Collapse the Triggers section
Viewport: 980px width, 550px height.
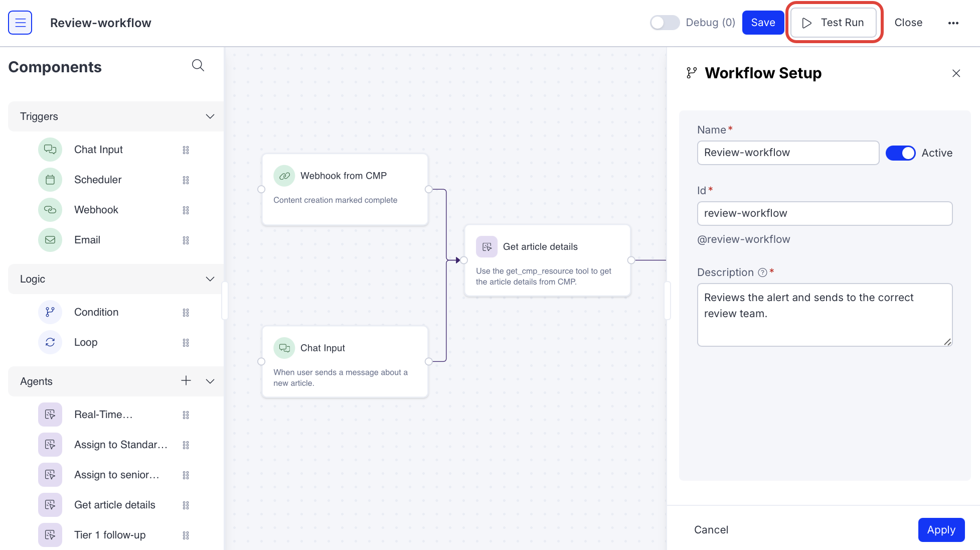click(210, 116)
